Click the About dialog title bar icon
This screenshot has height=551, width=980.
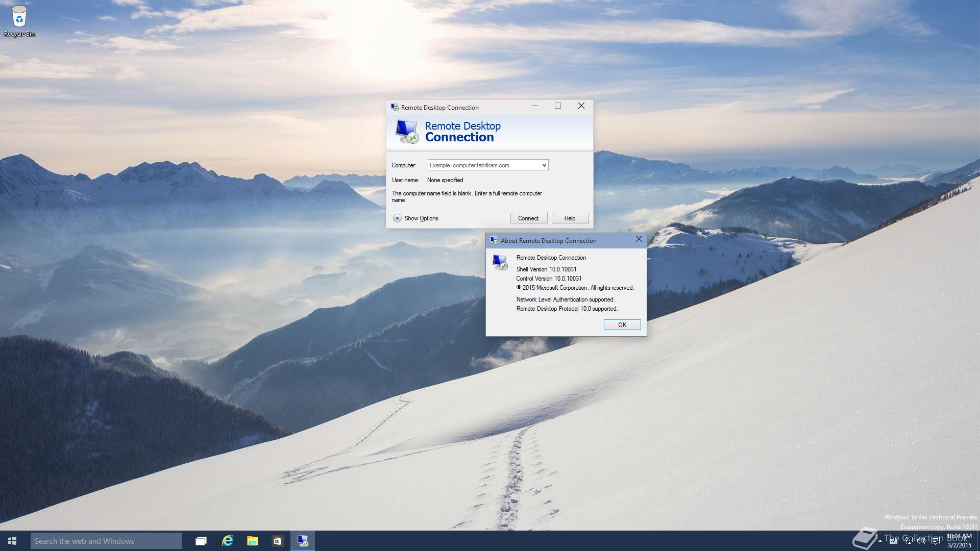tap(494, 240)
